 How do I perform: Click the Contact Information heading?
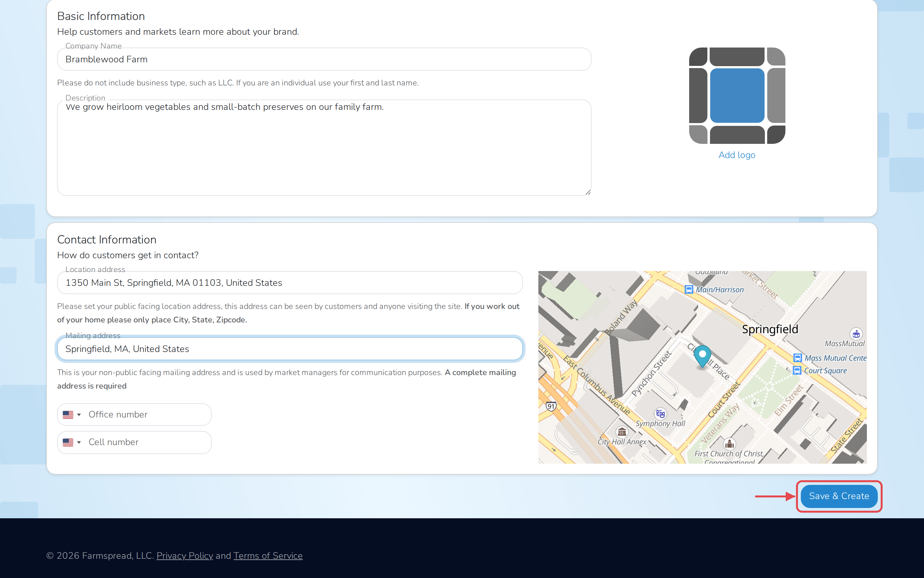pos(107,239)
